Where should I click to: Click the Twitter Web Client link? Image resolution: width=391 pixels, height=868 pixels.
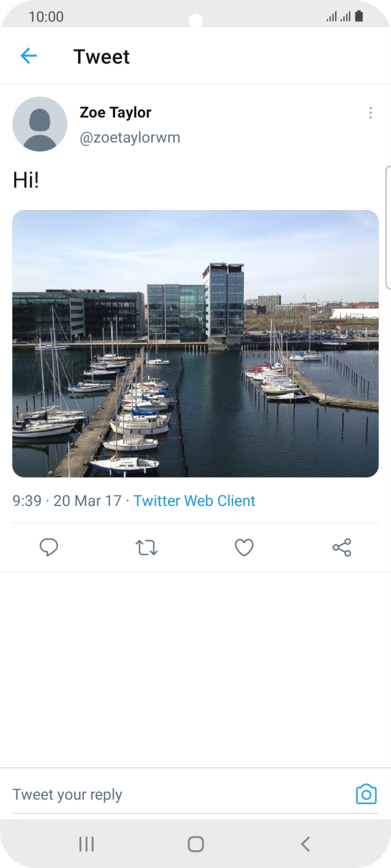click(x=194, y=500)
